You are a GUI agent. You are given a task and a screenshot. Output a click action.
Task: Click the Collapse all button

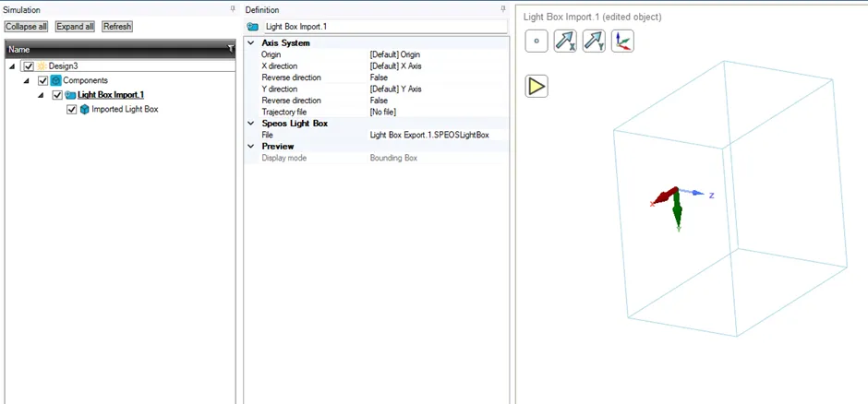27,27
